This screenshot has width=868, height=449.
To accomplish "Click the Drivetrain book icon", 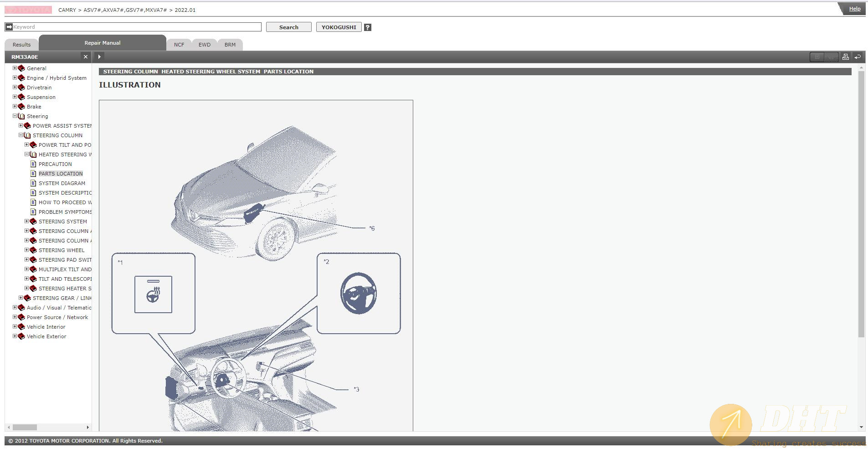I will (21, 88).
